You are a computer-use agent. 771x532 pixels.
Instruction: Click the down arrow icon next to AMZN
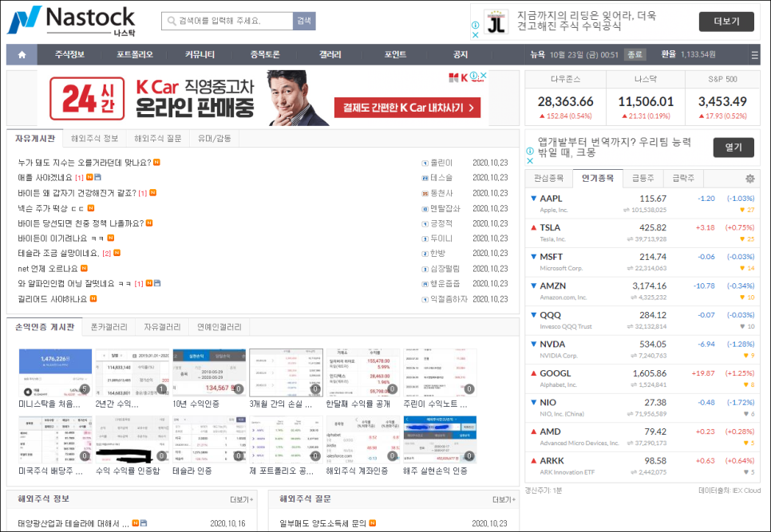click(533, 286)
